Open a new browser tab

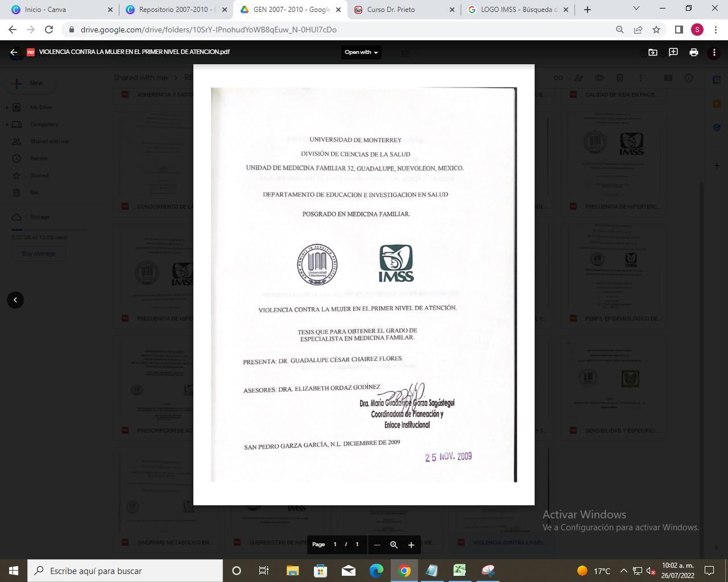pyautogui.click(x=588, y=10)
